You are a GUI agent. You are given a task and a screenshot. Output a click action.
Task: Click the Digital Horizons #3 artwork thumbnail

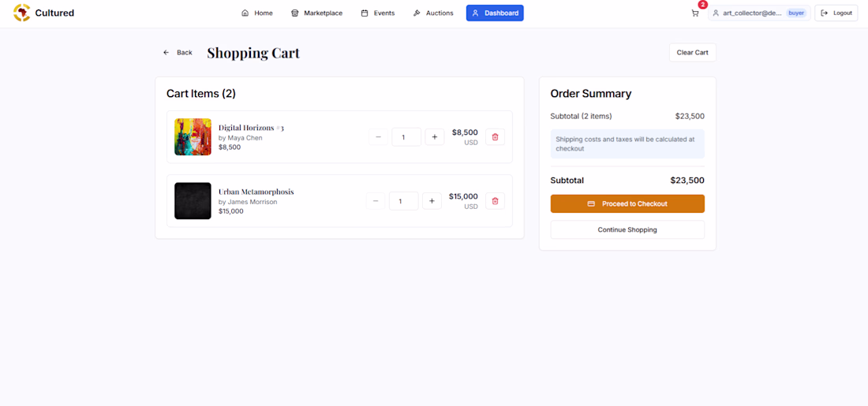coord(193,136)
